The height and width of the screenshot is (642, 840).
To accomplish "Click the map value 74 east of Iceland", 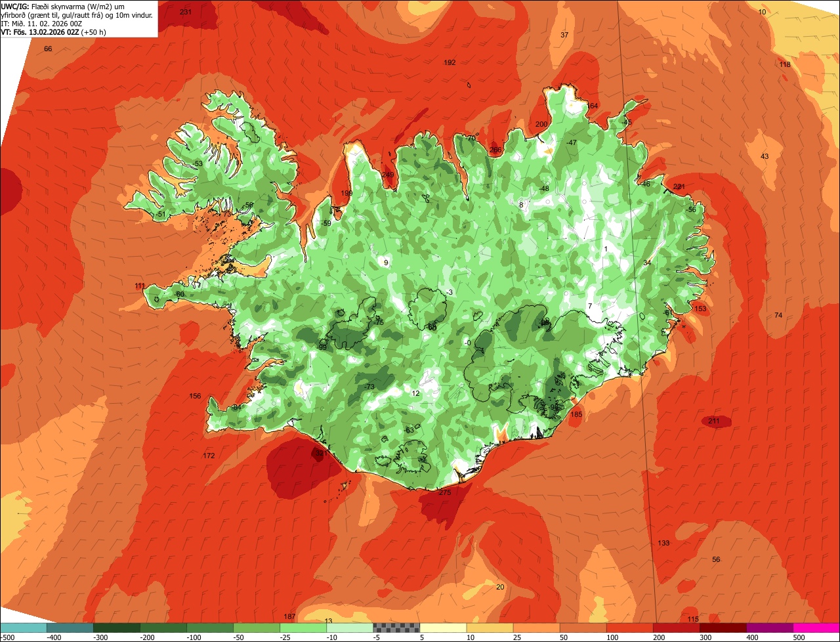I will [778, 315].
